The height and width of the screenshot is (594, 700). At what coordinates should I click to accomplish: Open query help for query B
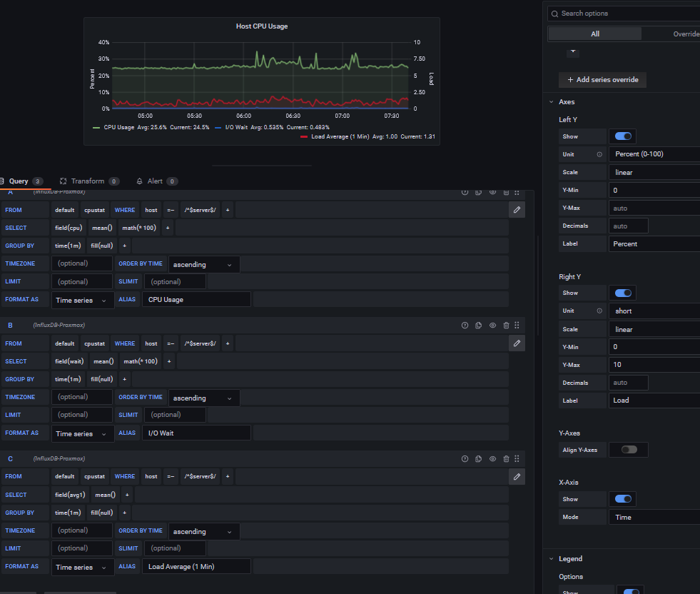[465, 325]
